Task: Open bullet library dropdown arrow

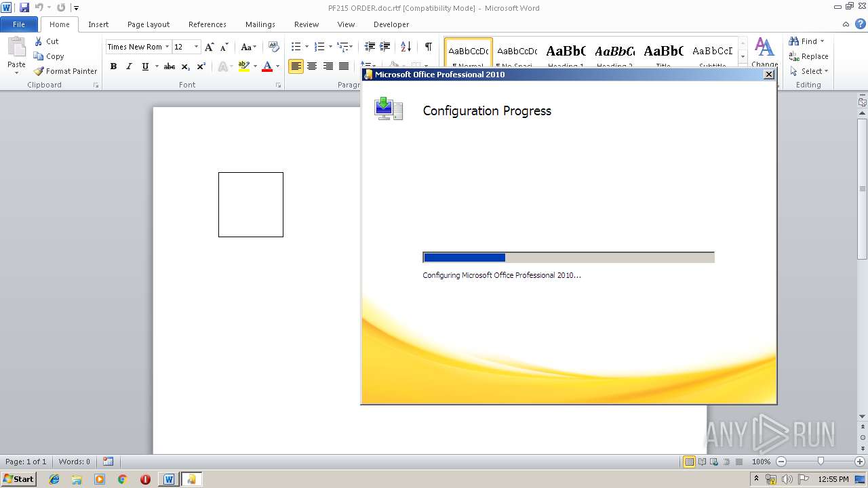Action: [307, 47]
